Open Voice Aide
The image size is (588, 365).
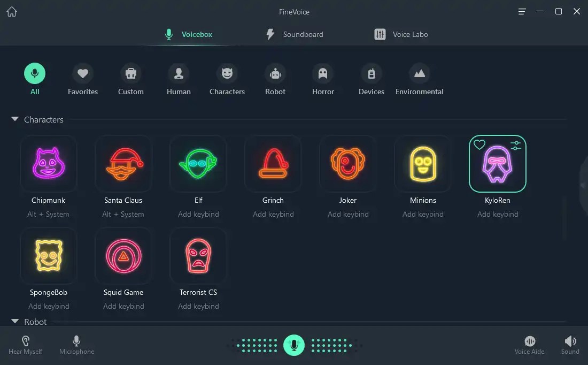click(529, 345)
